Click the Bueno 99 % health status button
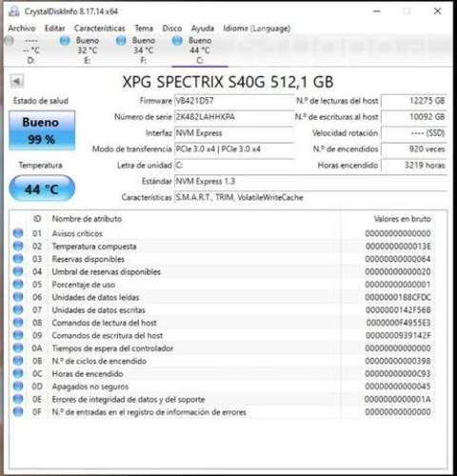Viewport: 457px width, 476px height. pos(42,130)
